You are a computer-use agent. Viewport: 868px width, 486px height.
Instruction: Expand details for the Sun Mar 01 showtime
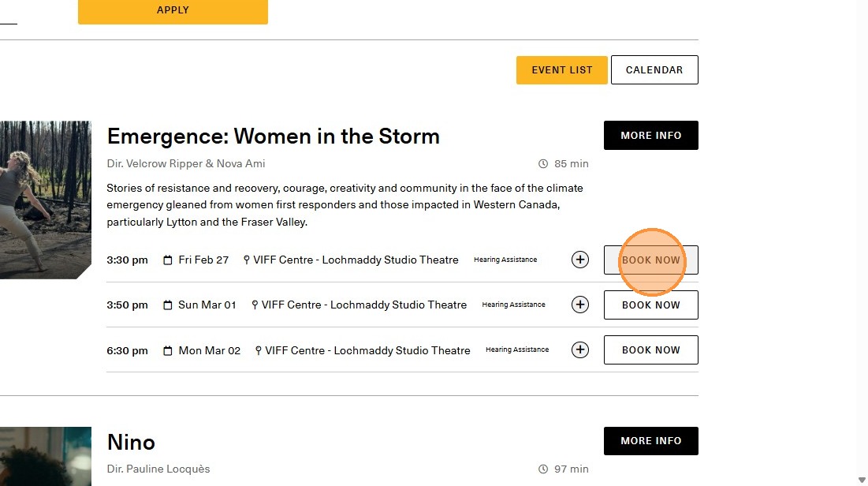pos(580,305)
